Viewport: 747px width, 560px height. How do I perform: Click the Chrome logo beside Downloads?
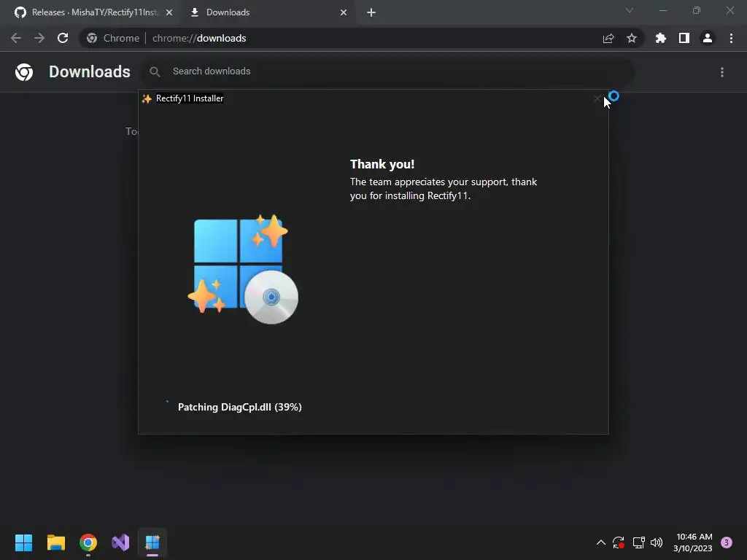pyautogui.click(x=24, y=72)
